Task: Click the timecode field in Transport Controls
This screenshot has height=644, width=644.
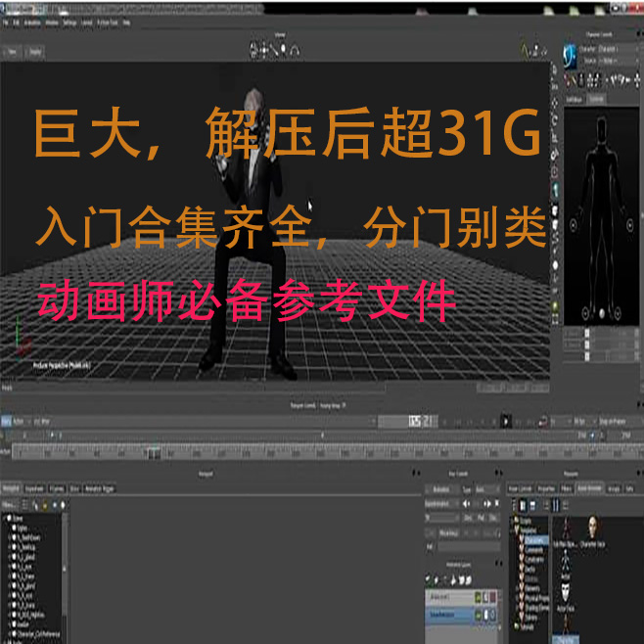Action: click(407, 422)
